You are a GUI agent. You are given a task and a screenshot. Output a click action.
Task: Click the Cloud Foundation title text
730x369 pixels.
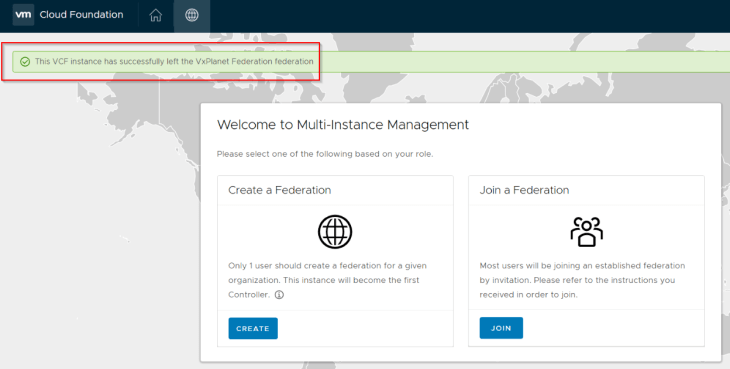(x=81, y=14)
